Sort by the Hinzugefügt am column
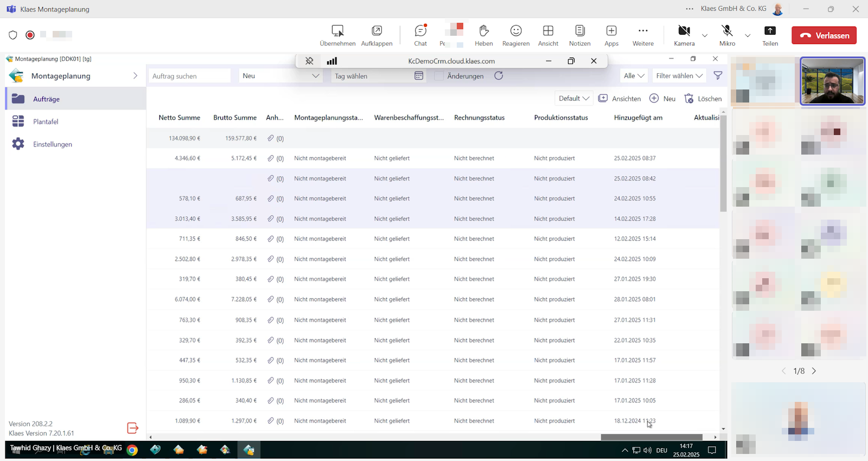Screen dimensions: 868x461 point(638,117)
